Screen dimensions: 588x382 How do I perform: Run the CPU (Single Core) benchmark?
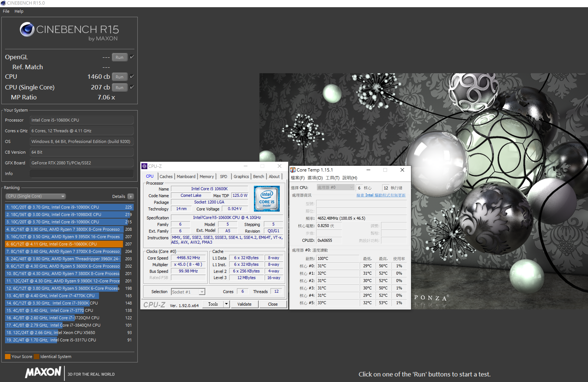point(120,87)
